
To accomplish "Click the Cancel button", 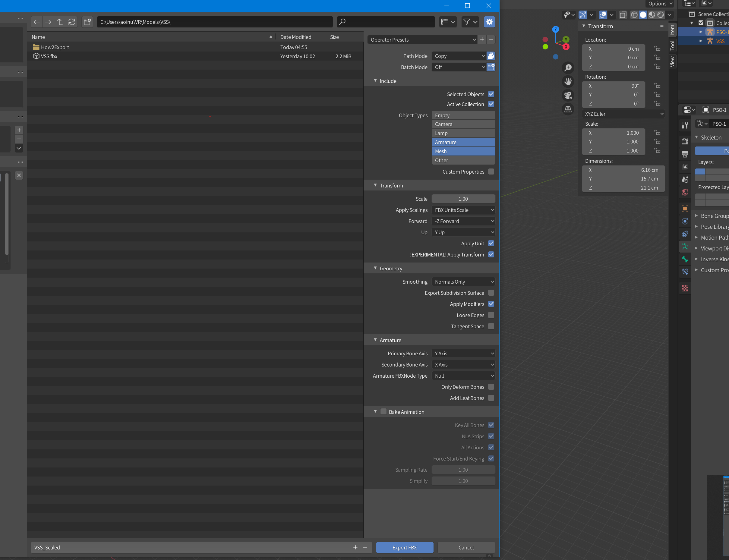I will [x=466, y=547].
